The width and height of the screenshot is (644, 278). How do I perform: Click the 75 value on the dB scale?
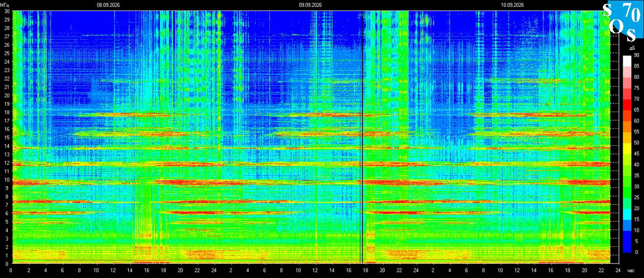pyautogui.click(x=636, y=88)
